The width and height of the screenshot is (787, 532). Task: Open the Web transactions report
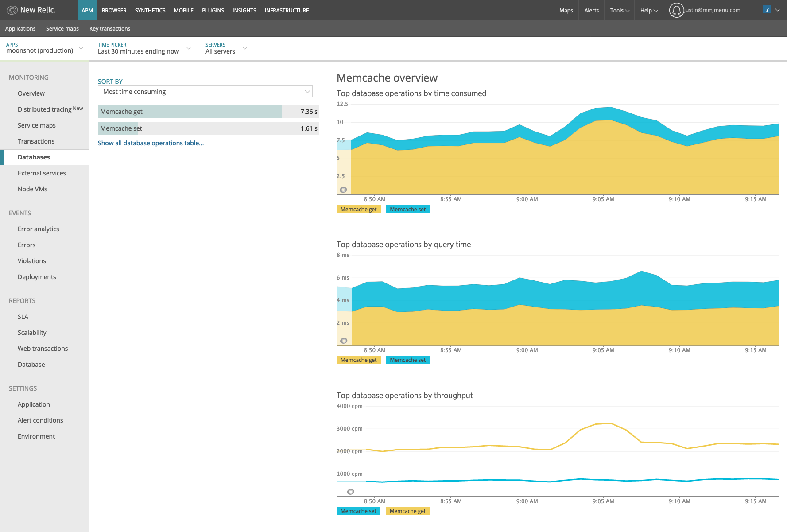pyautogui.click(x=43, y=349)
